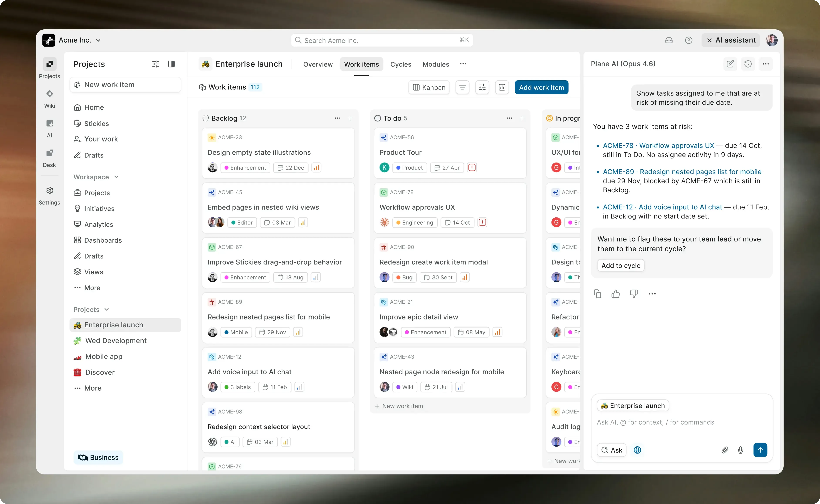
Task: Click the work items filter lines icon
Action: (462, 87)
